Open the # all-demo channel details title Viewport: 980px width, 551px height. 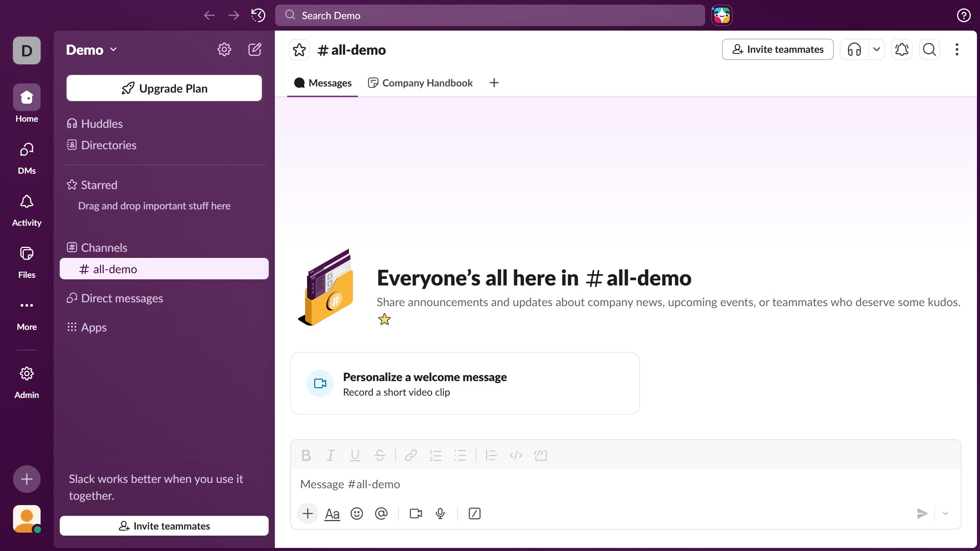[x=351, y=50]
